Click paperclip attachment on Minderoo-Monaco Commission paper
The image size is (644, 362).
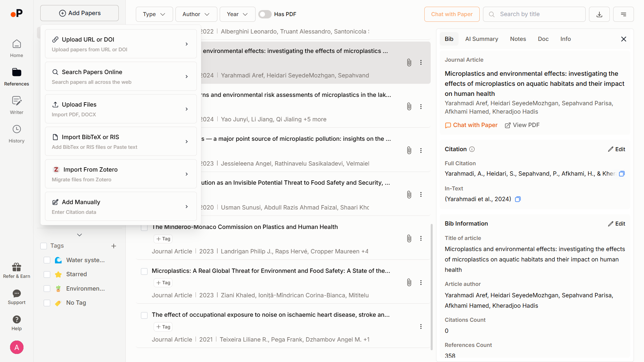tap(409, 238)
